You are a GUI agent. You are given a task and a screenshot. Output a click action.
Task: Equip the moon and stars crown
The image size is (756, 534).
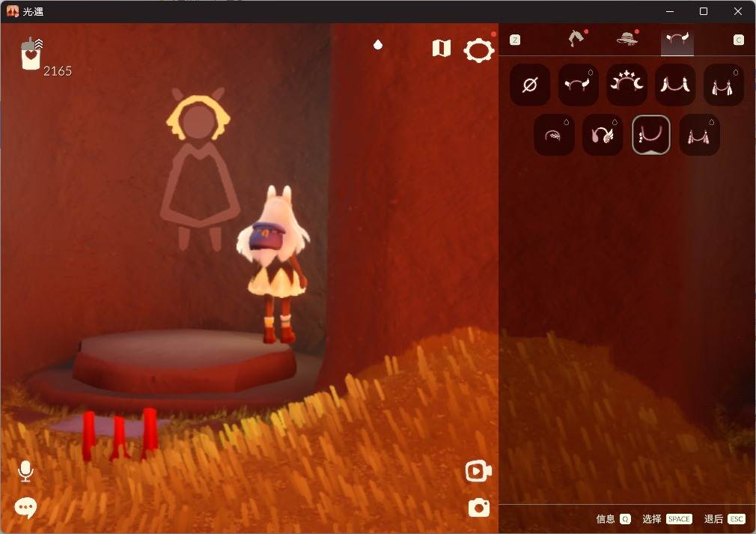click(x=627, y=85)
